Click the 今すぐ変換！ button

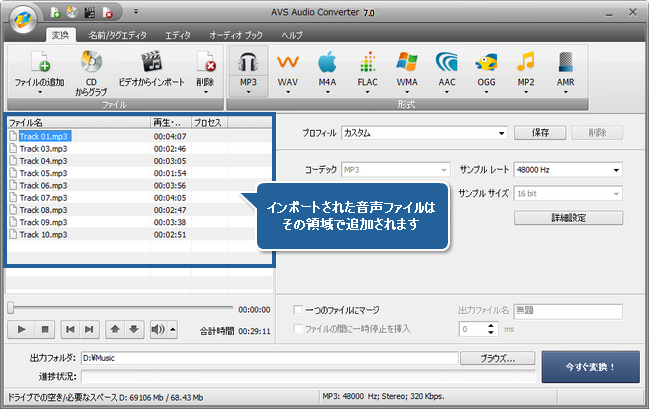(x=590, y=366)
